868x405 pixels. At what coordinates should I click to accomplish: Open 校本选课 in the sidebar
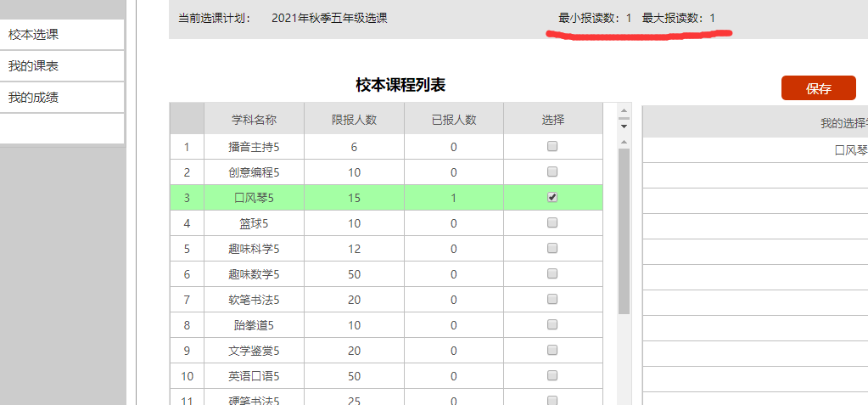(x=34, y=35)
